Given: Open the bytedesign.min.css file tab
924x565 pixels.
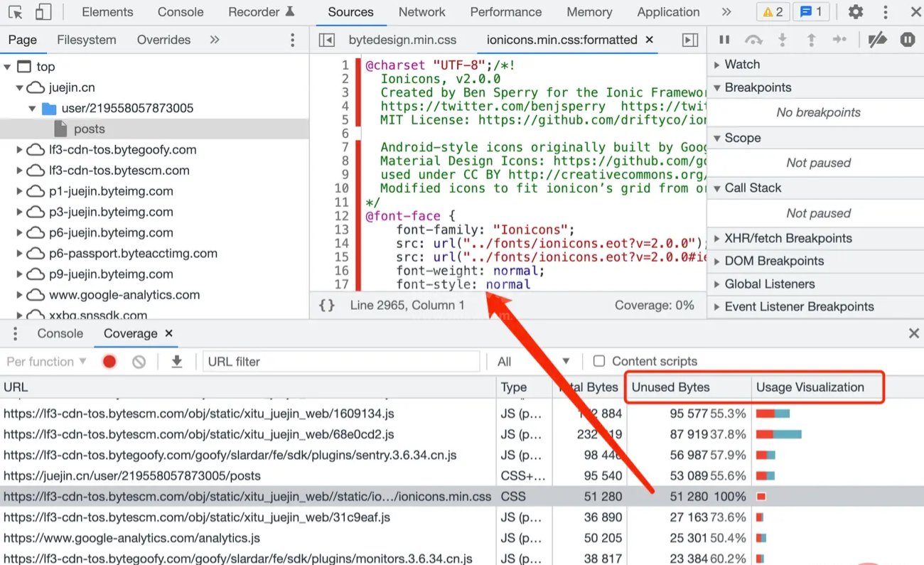Looking at the screenshot, I should 402,40.
